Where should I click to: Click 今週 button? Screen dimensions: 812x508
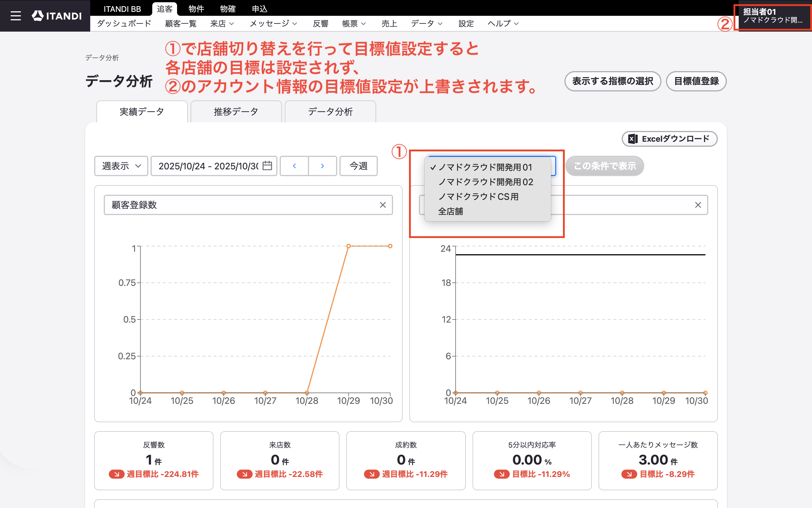(358, 166)
